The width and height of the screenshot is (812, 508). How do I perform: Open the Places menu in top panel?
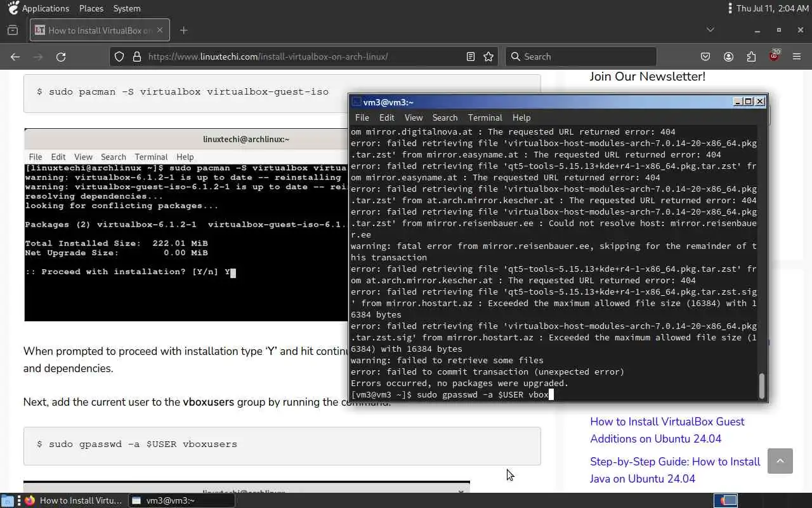(91, 8)
